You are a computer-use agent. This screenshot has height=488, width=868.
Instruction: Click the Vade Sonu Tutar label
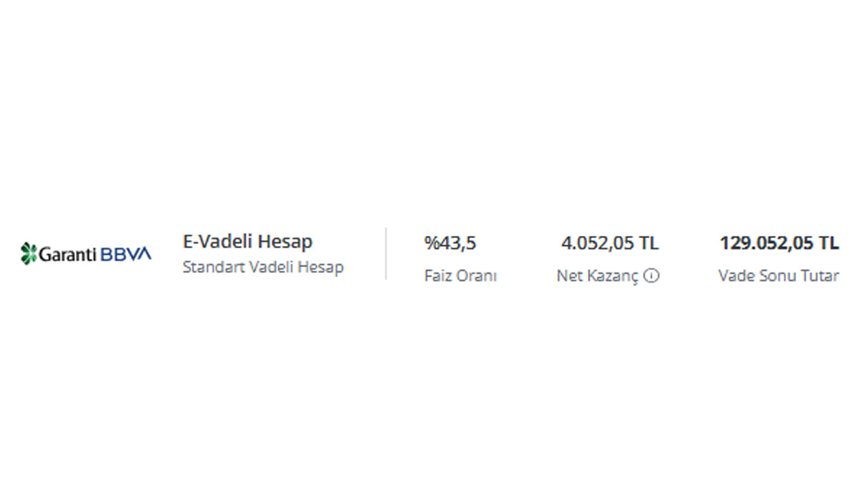click(x=778, y=276)
